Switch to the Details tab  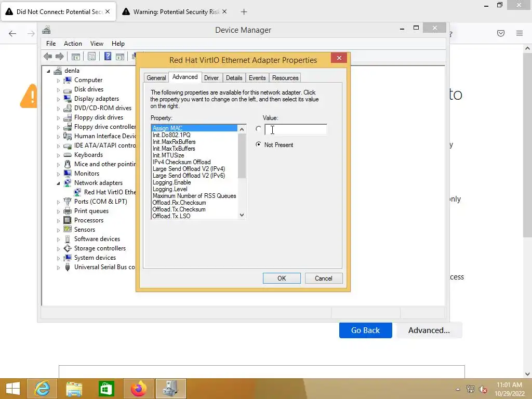pos(234,78)
